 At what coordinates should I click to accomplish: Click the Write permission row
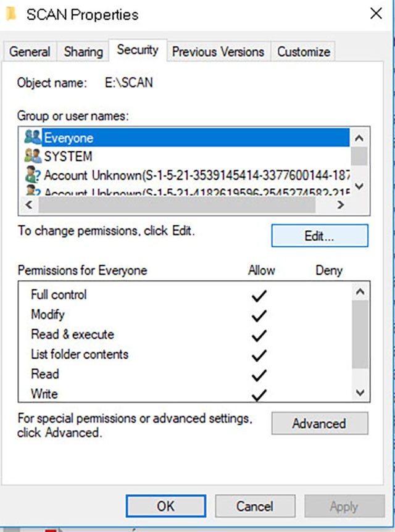coord(185,394)
